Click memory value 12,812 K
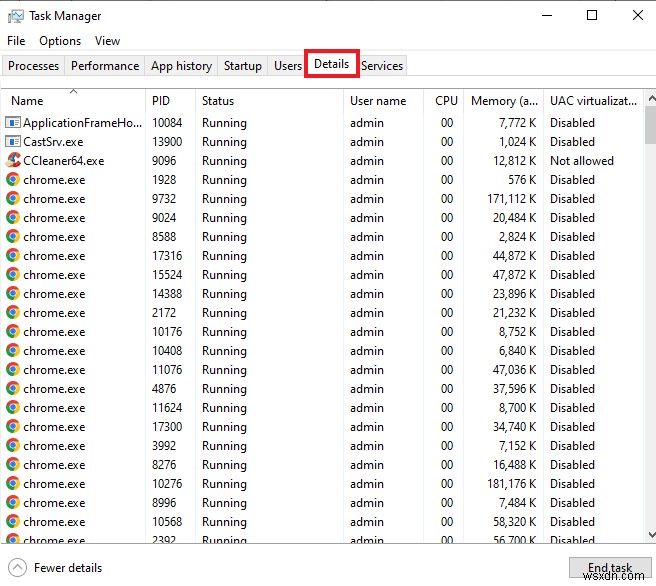Image resolution: width=656 pixels, height=586 pixels. tap(514, 161)
